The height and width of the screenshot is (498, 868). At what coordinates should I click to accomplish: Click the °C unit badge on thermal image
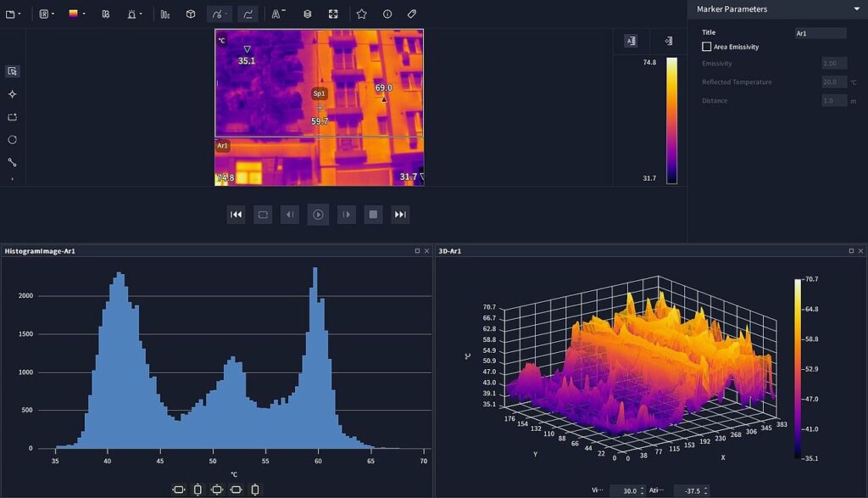point(221,41)
